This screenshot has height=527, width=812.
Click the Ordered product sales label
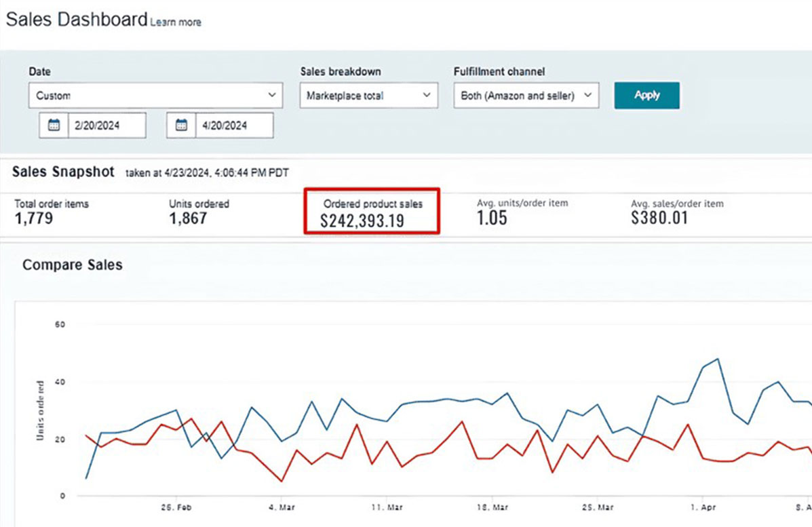373,204
